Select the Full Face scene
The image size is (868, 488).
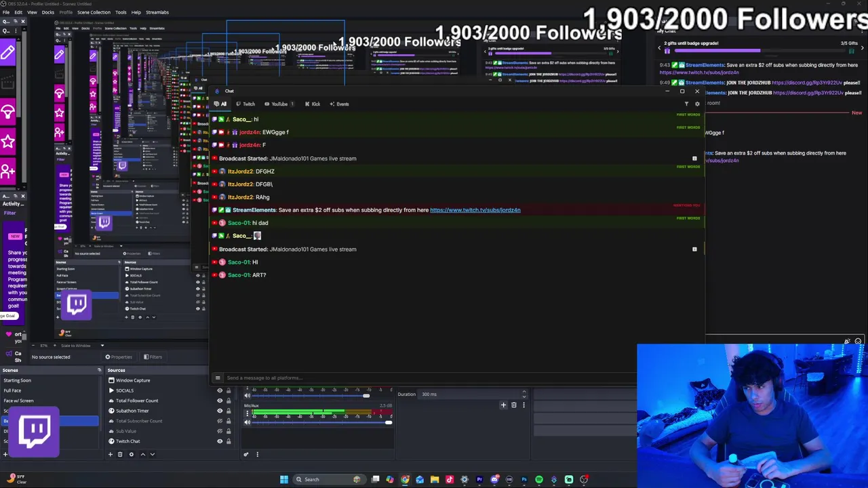click(13, 390)
